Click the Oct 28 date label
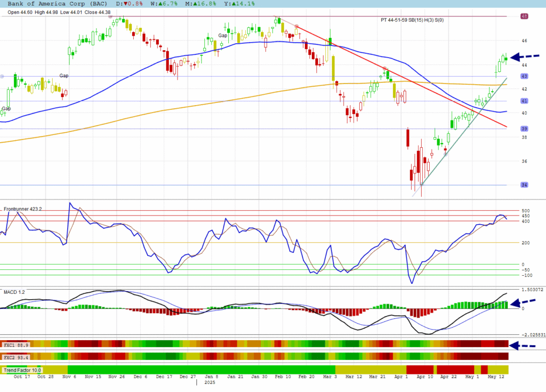This screenshot has height=392, width=546. (x=45, y=377)
